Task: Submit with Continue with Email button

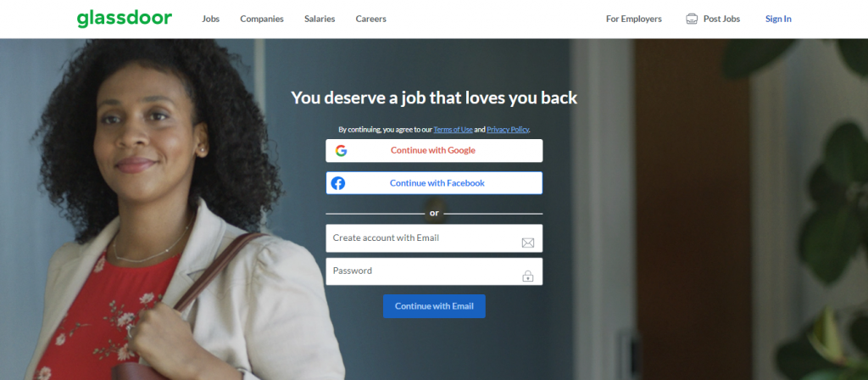Action: point(434,306)
